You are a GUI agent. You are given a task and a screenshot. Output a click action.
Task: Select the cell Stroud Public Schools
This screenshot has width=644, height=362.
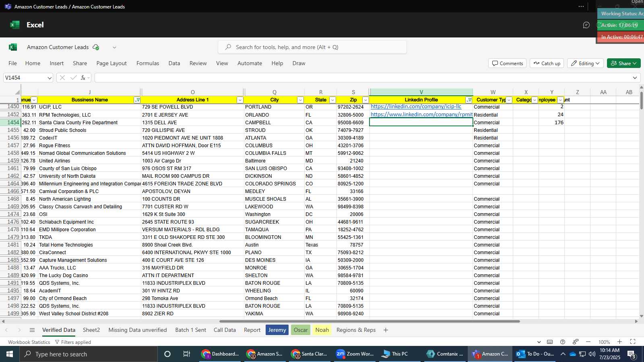tap(89, 130)
